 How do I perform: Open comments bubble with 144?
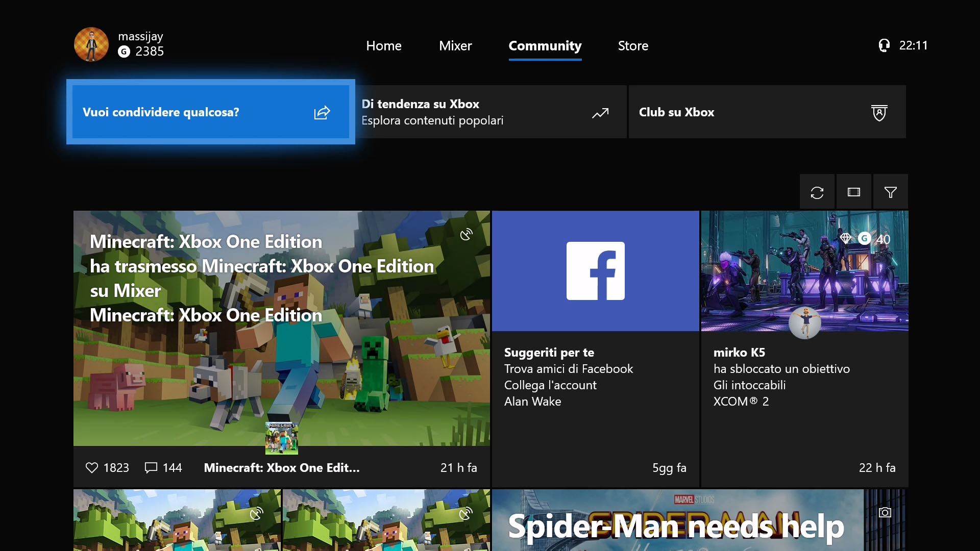pos(151,467)
